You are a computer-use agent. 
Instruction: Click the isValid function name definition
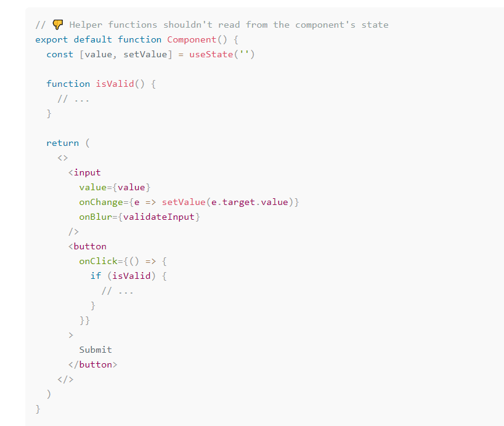coord(115,84)
